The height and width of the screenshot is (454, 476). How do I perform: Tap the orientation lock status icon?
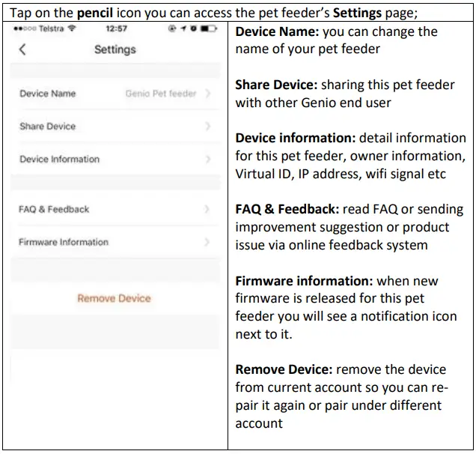pos(173,29)
